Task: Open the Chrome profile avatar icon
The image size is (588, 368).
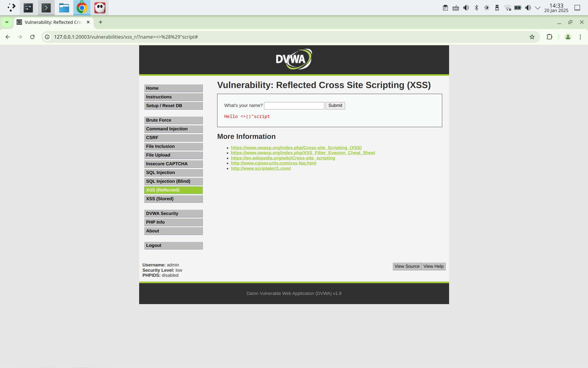Action: tap(568, 37)
